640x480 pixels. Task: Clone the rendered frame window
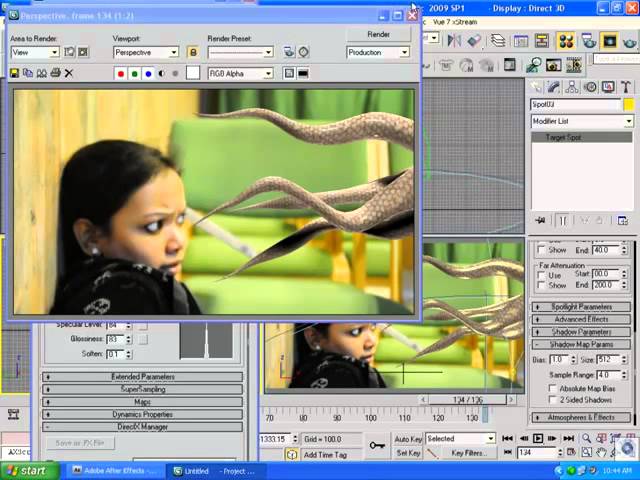[42, 73]
